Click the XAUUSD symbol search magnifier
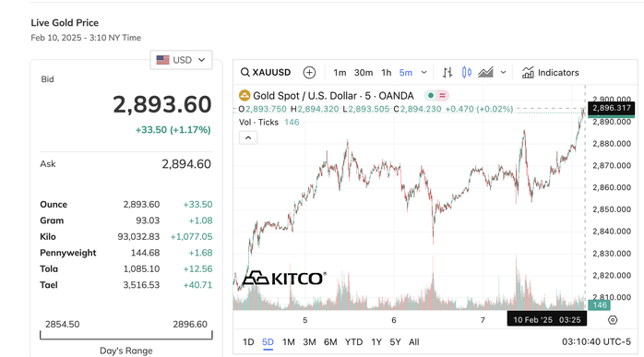Image resolution: width=644 pixels, height=357 pixels. tap(245, 73)
